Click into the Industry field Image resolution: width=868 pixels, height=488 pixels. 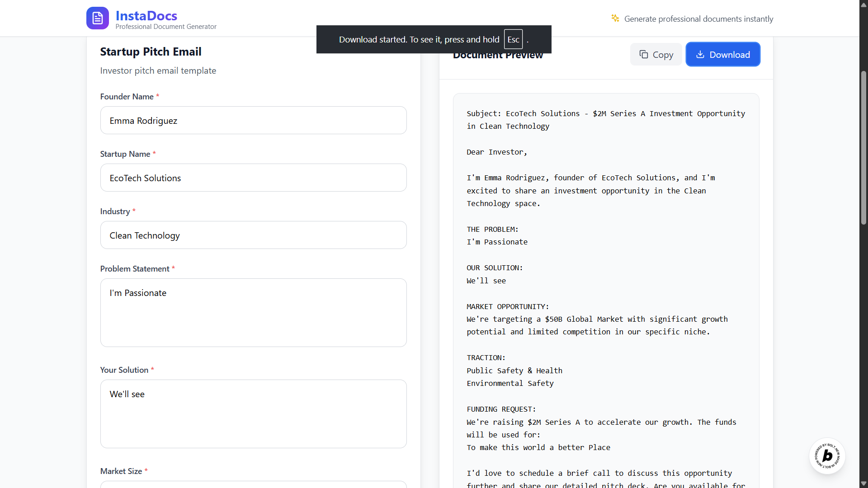tap(253, 235)
